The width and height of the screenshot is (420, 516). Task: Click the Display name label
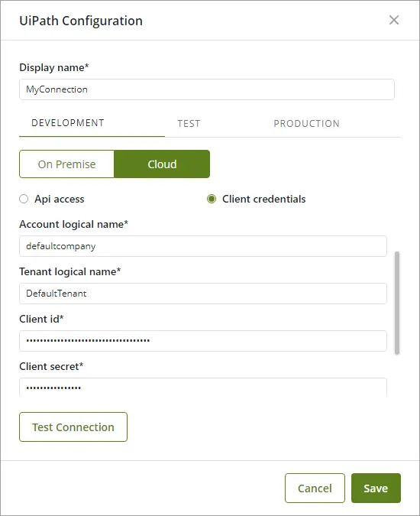point(54,67)
